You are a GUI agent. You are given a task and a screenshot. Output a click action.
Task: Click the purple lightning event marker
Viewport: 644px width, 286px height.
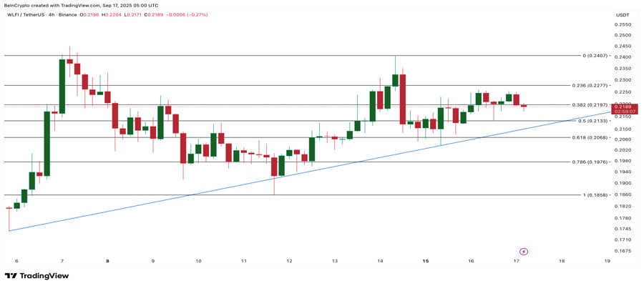coord(524,252)
